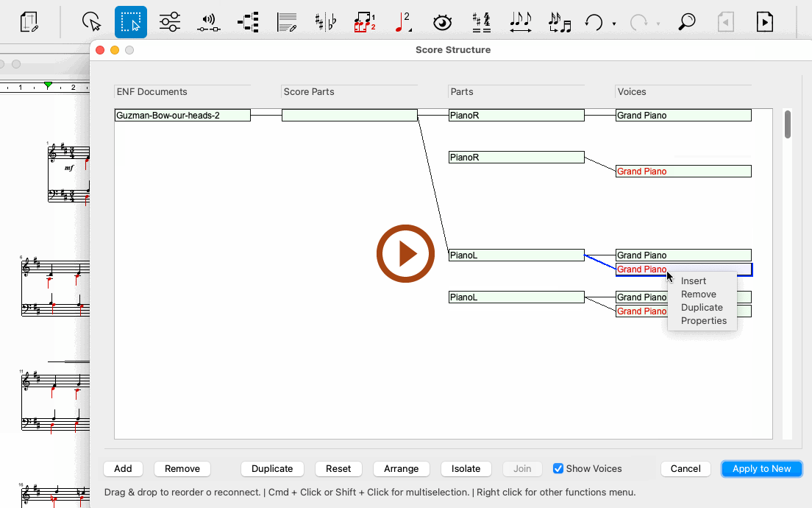This screenshot has height=508, width=812.
Task: Click the eye visibility icon
Action: (442, 22)
